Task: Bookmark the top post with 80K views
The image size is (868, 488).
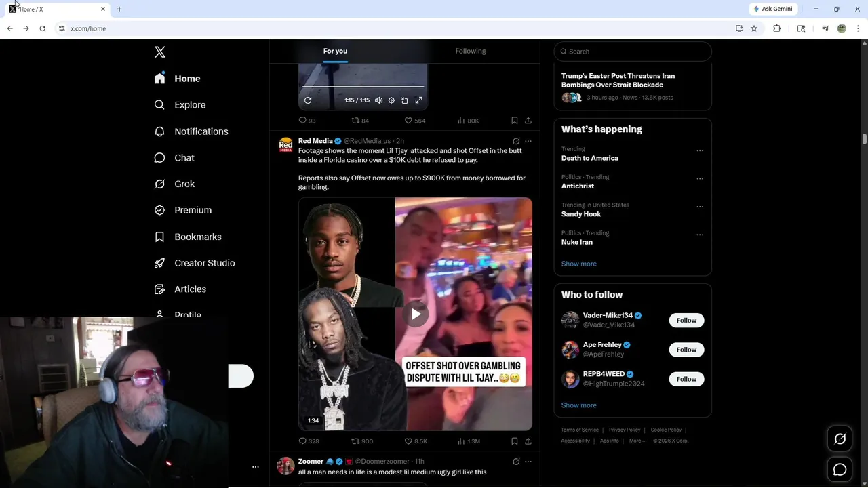Action: point(515,121)
